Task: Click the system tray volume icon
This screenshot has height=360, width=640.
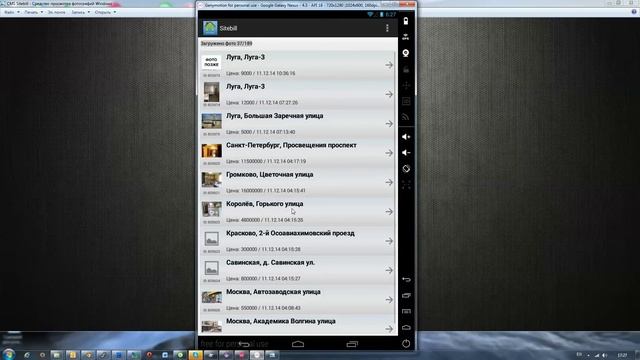Action: click(605, 356)
